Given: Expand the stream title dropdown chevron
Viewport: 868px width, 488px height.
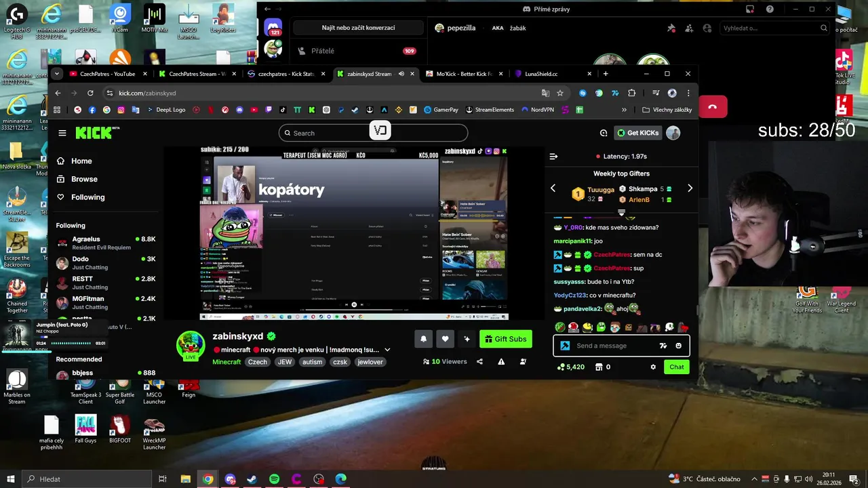Looking at the screenshot, I should [387, 350].
